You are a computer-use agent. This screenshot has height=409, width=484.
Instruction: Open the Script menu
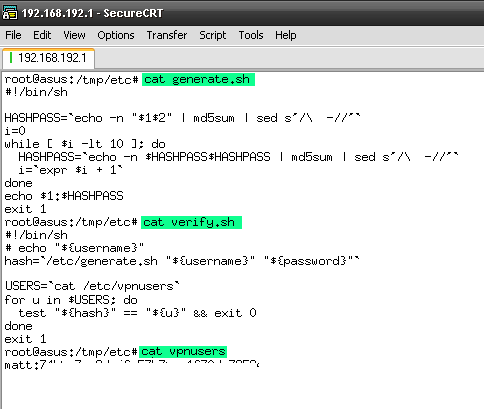point(212,35)
